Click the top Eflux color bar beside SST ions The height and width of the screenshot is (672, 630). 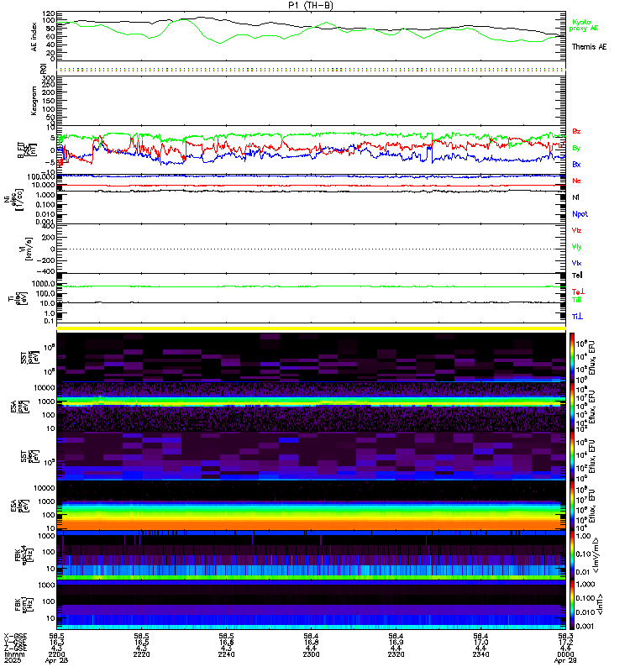[572, 357]
